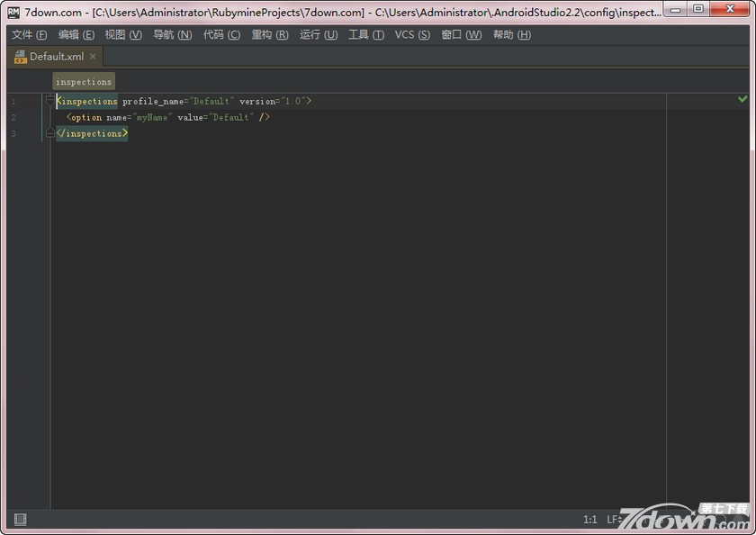
Task: Open the 编辑 (E) menu
Action: [76, 35]
